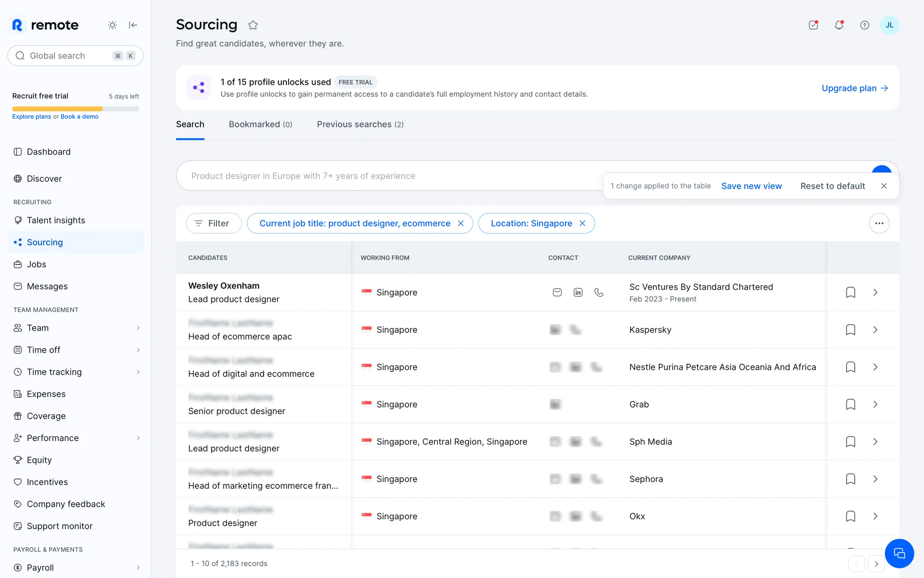Viewport: 924px width, 578px height.
Task: Open table options three-dots menu
Action: point(879,223)
